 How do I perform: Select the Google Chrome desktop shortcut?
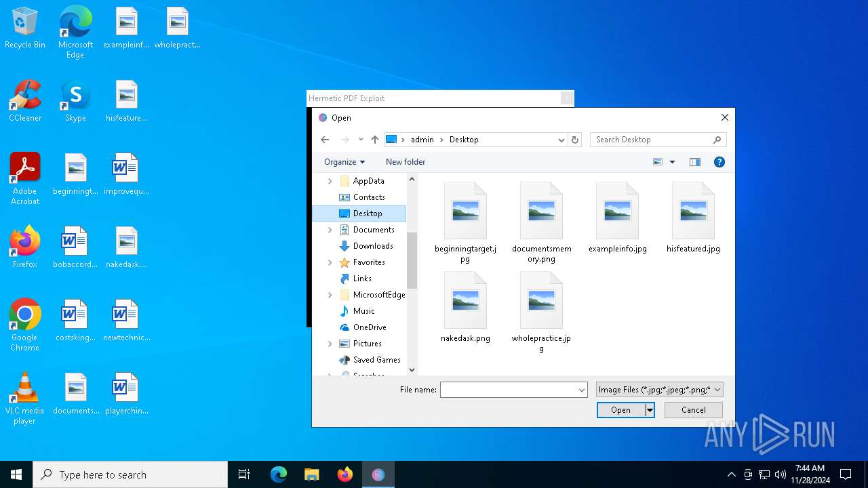pos(25,325)
